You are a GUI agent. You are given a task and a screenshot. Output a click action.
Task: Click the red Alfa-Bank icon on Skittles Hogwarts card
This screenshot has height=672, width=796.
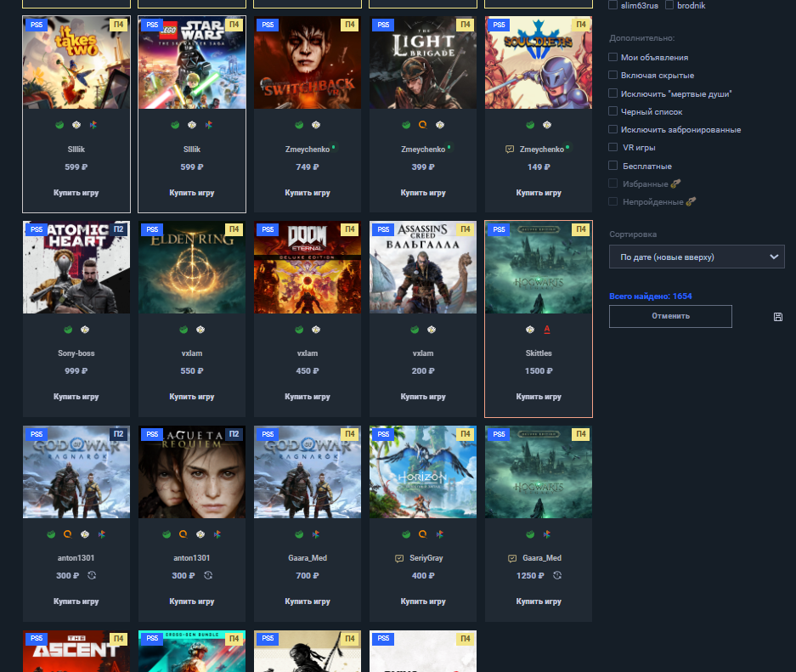pyautogui.click(x=547, y=330)
